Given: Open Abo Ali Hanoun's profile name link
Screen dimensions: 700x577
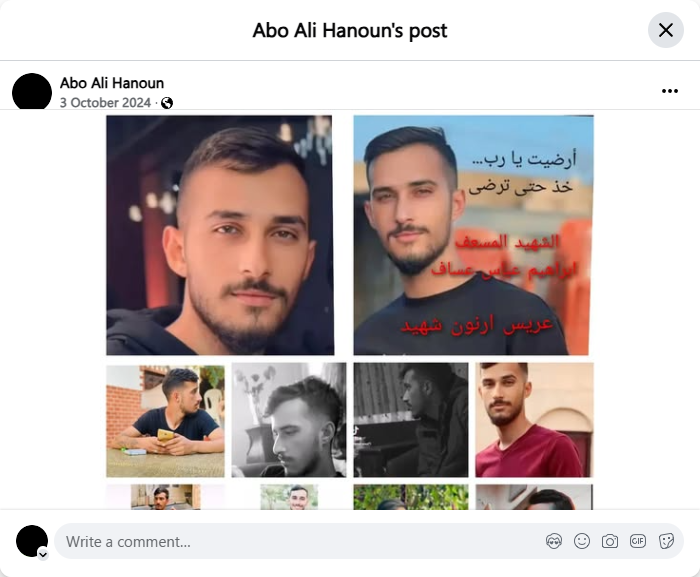Looking at the screenshot, I should click(x=112, y=83).
